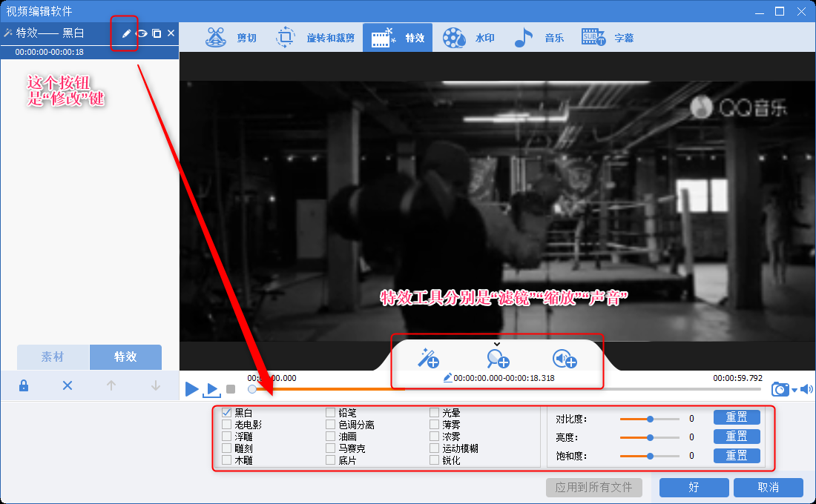This screenshot has height=504, width=816.
Task: Click the 亮度 brightness slider
Action: pos(650,437)
